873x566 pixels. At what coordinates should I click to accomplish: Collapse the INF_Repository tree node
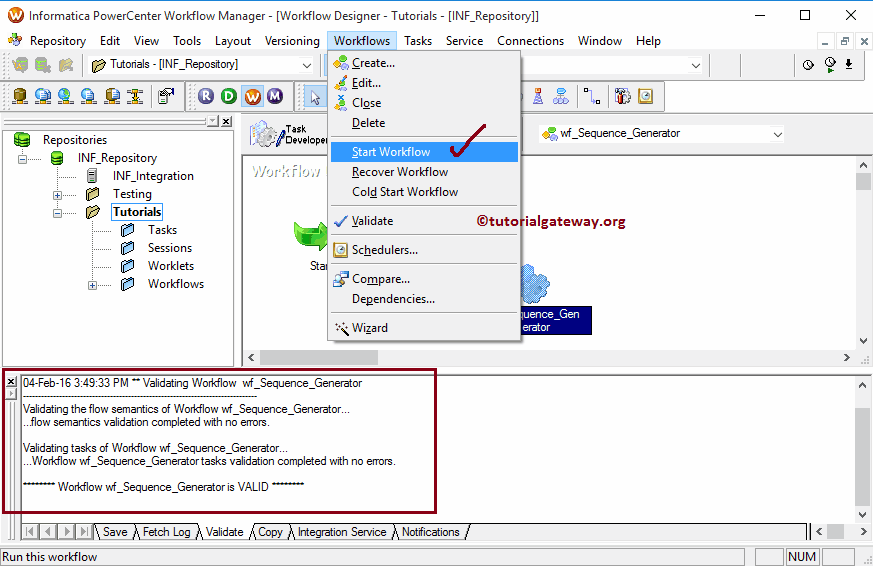click(22, 159)
